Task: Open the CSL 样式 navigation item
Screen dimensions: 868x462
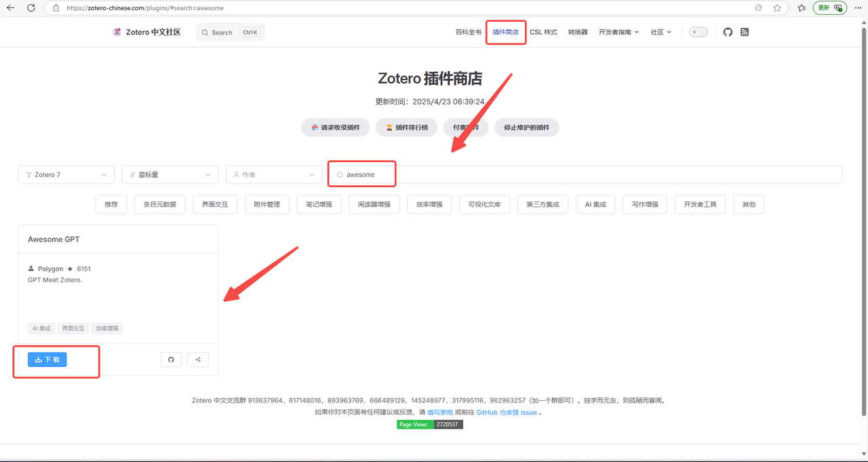Action: (543, 32)
